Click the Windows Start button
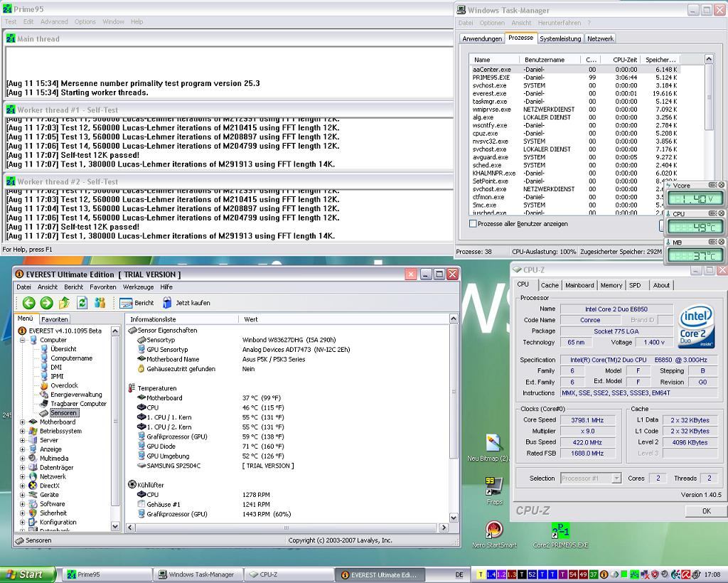This screenshot has width=728, height=583. pos(28,574)
